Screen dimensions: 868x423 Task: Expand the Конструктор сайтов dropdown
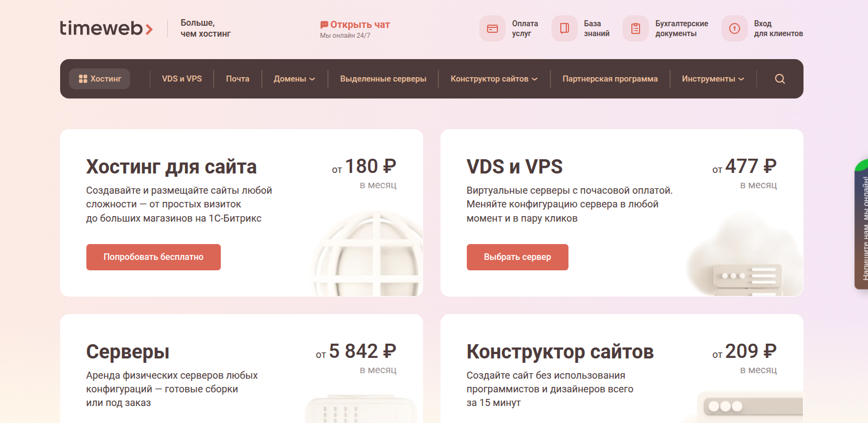494,79
